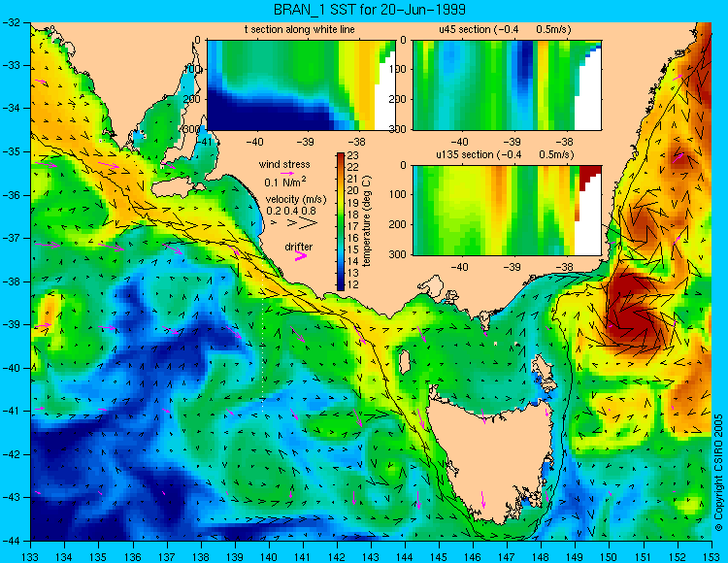Click the colorbar tick label '15'

(353, 249)
